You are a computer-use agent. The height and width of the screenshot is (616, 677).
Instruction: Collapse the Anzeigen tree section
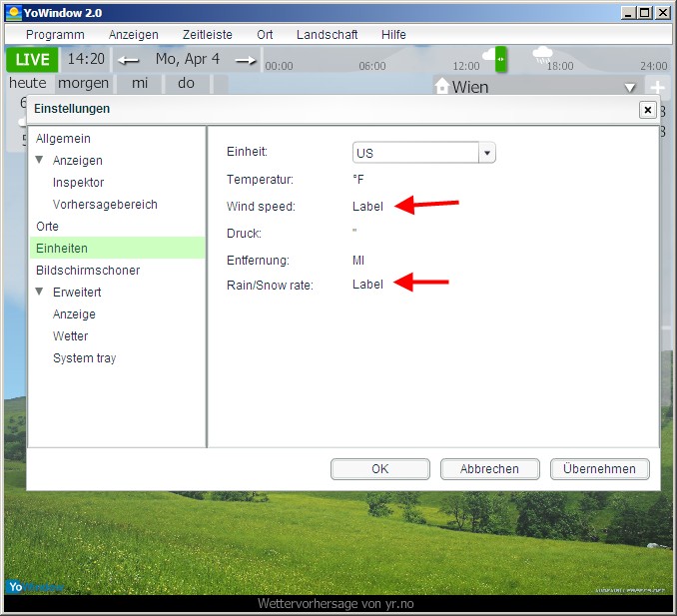point(40,161)
